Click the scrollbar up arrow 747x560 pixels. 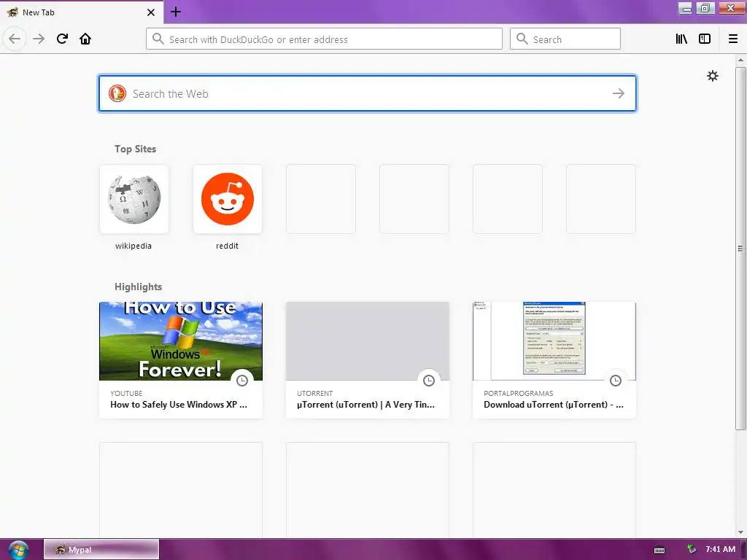click(x=740, y=60)
